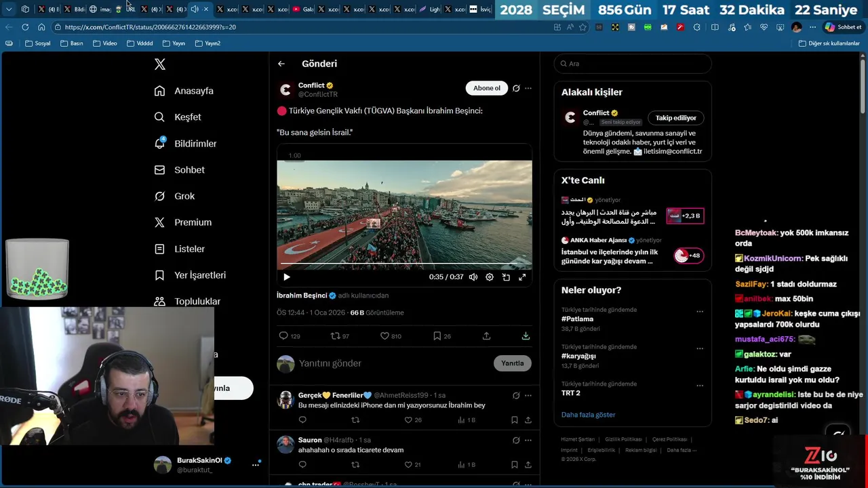Image resolution: width=868 pixels, height=488 pixels.
Task: Open the Sosyal bookmarks folder
Action: click(x=37, y=43)
